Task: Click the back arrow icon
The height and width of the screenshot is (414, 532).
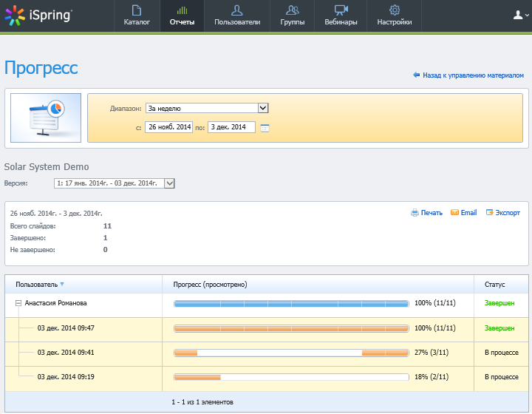Action: pyautogui.click(x=416, y=75)
